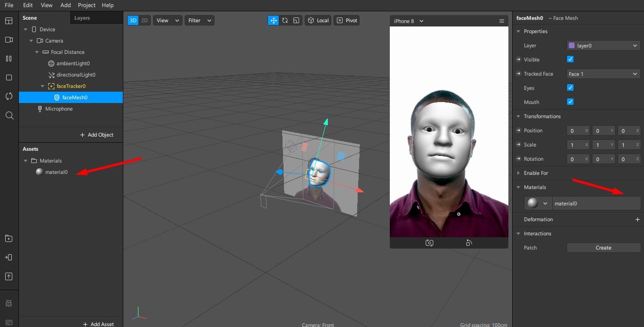The image size is (644, 327).
Task: Switch to the Layers tab
Action: pos(82,18)
